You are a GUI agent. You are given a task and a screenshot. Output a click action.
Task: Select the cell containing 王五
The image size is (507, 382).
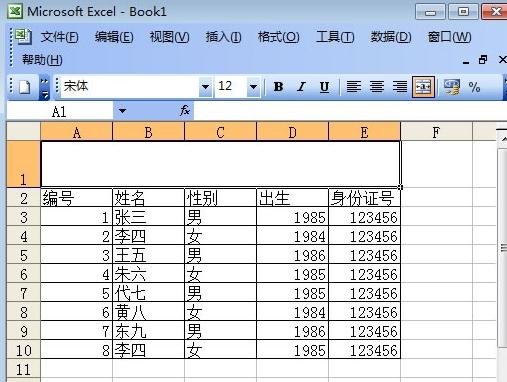point(149,255)
